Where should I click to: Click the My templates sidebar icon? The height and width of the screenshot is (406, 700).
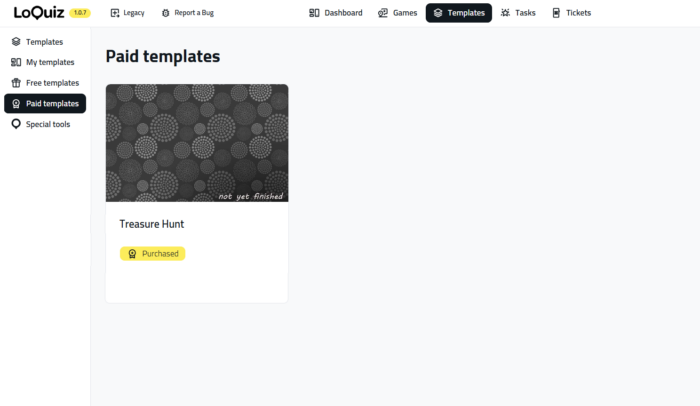tap(16, 62)
